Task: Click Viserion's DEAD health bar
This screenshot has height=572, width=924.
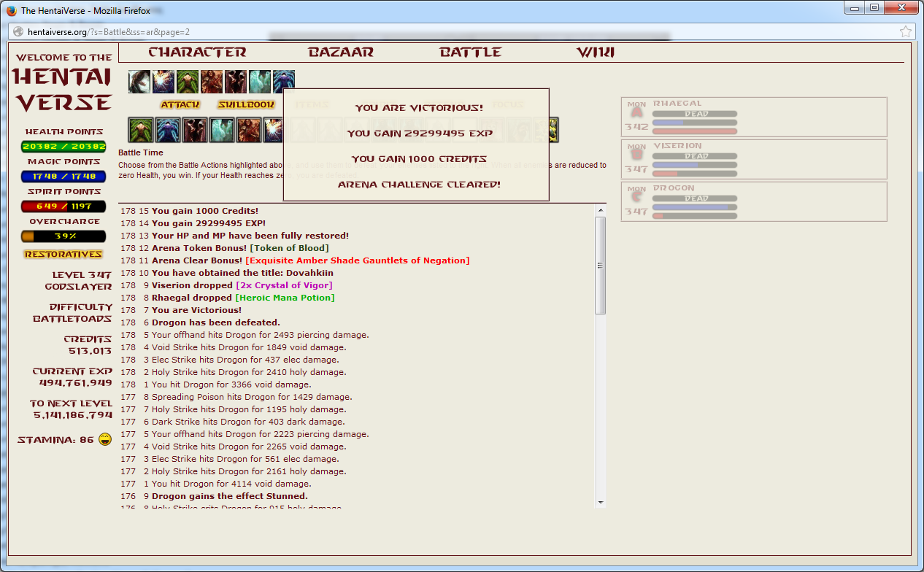Action: [x=695, y=156]
